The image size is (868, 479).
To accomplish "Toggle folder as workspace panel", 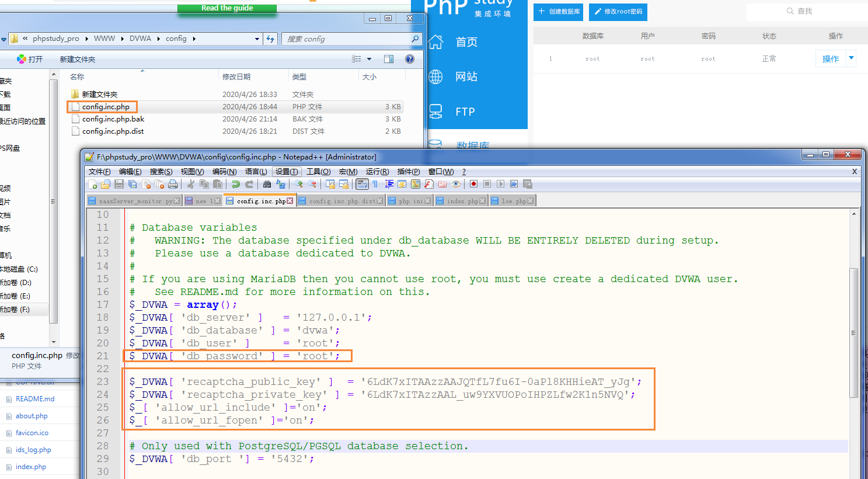I will point(442,184).
